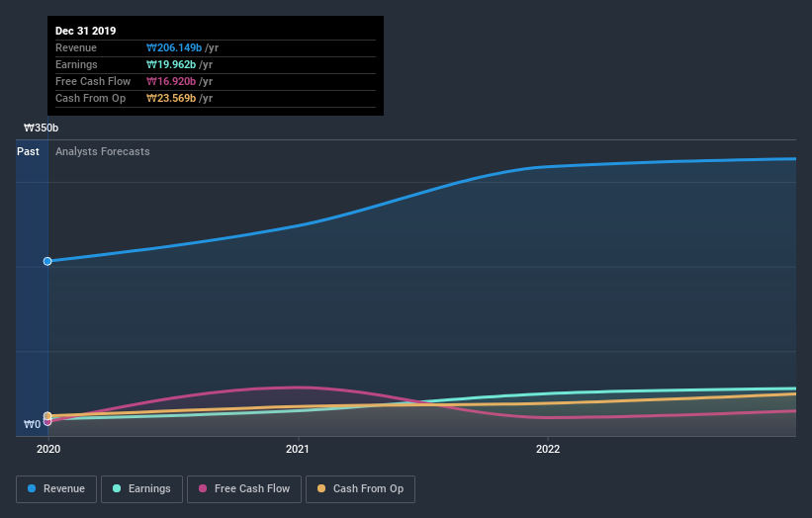
Task: Toggle the Earnings legend button
Action: (x=141, y=489)
